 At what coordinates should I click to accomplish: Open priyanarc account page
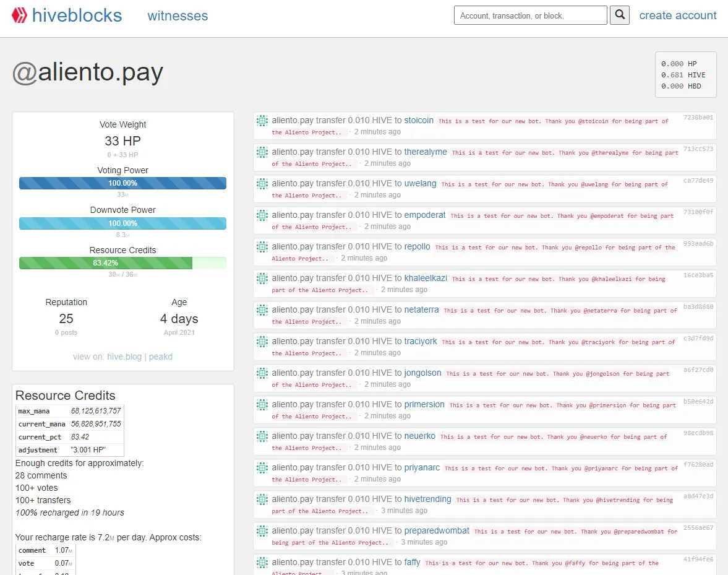422,468
